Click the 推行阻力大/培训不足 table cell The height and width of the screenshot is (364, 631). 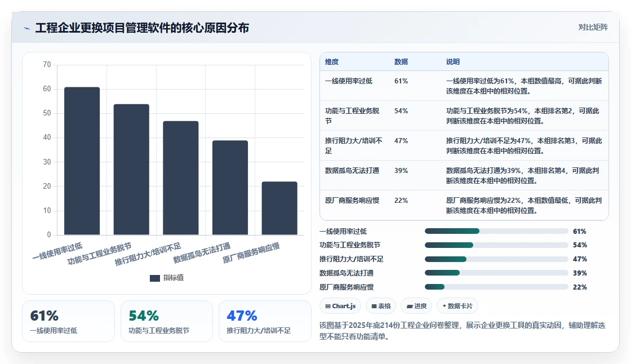[354, 145]
